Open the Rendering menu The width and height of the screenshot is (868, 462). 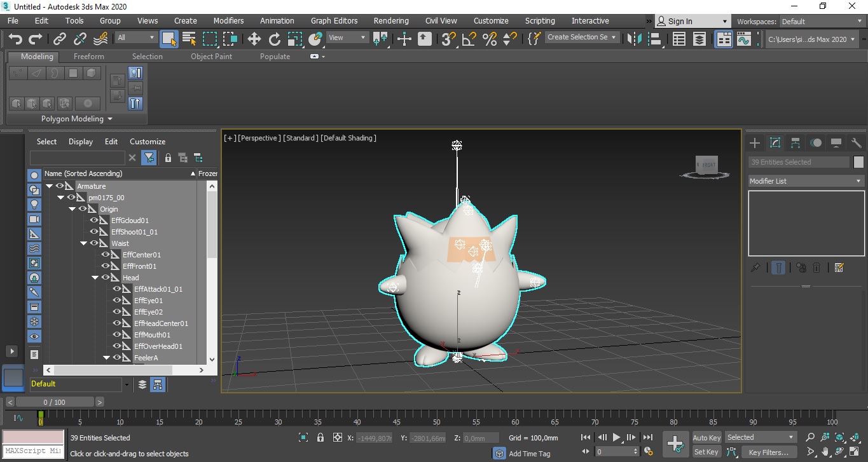(391, 21)
